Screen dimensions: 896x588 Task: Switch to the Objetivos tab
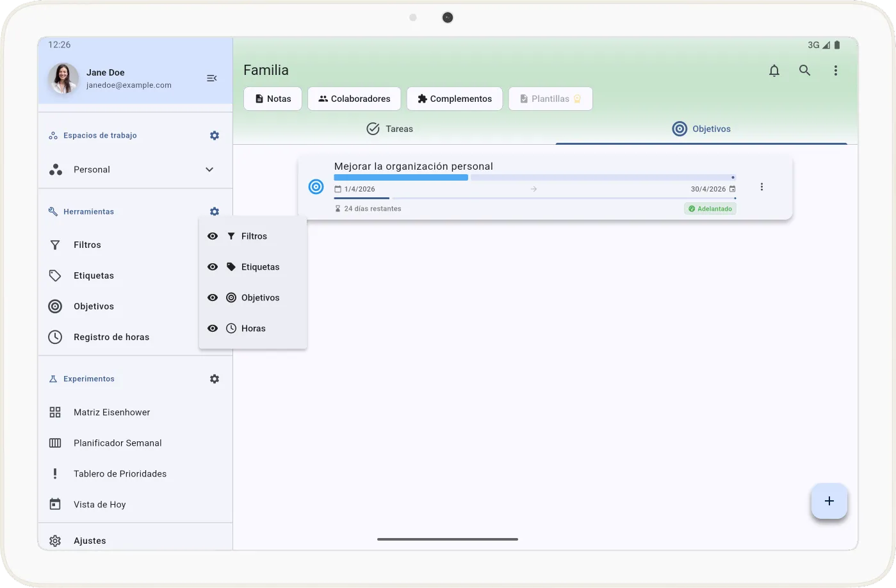point(701,129)
